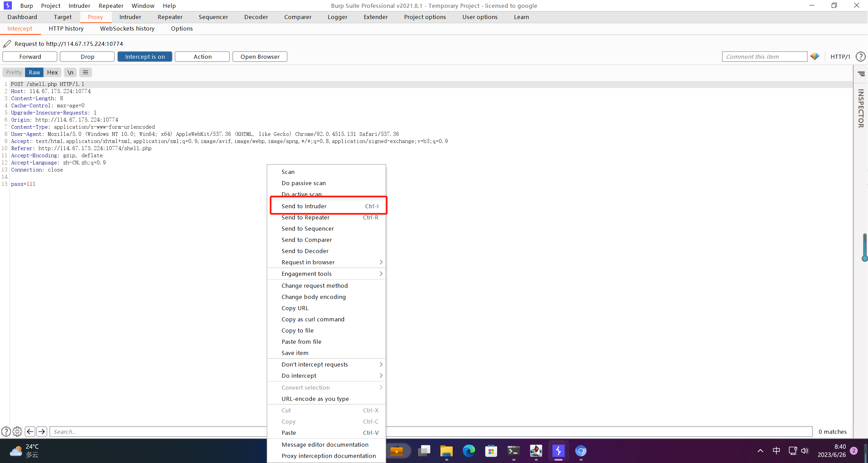Viewport: 868px width, 463px height.
Task: Toggle Intercept on/off button
Action: 145,56
